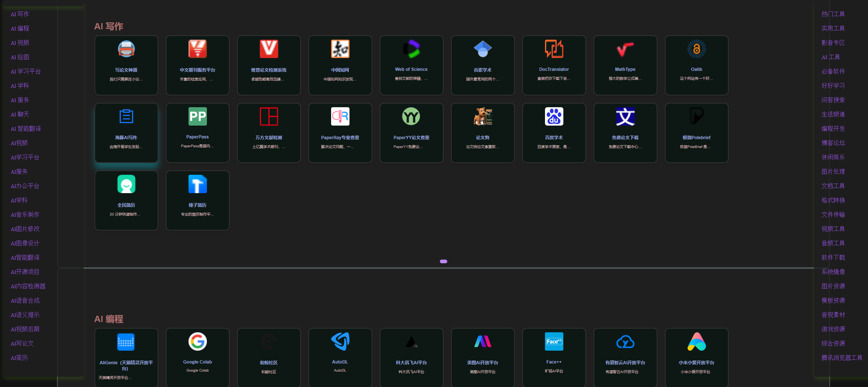Open AI音乐制作 sidebar entry

25,214
